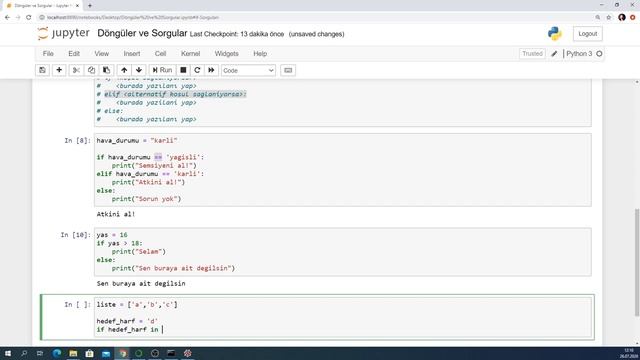Move the selected cell up
This screenshot has height=360, width=640.
124,70
